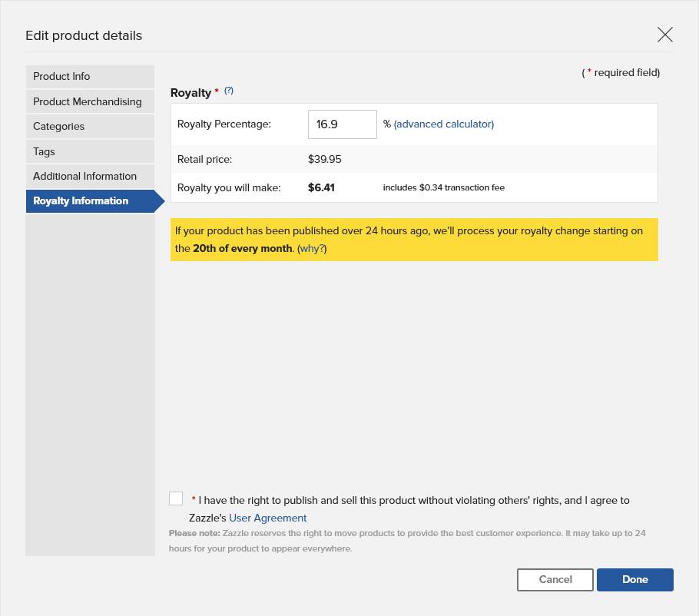Select the Royalty Information tab
Screen dimensions: 699x616
point(95,201)
